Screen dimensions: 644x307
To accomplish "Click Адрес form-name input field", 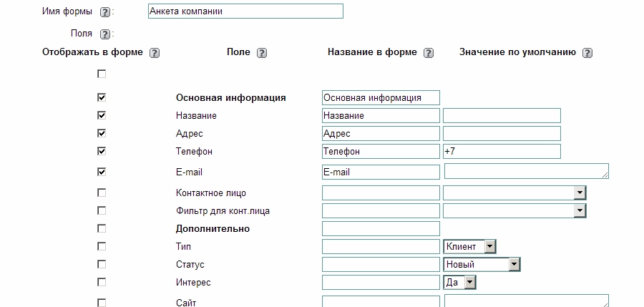I will 381,133.
